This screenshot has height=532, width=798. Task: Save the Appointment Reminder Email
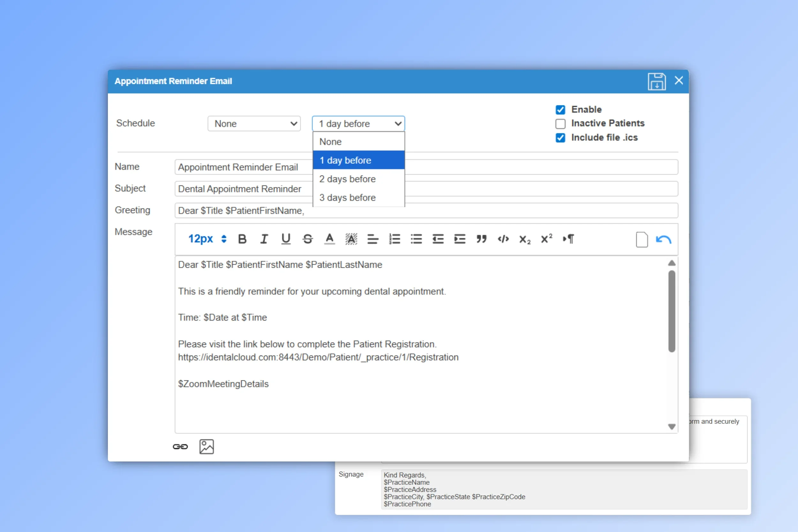tap(657, 81)
